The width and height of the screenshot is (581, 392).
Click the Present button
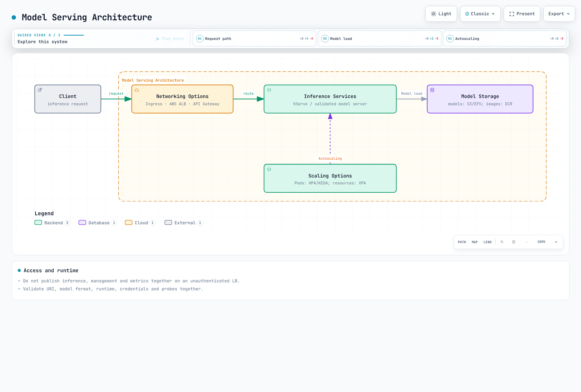pyautogui.click(x=522, y=14)
